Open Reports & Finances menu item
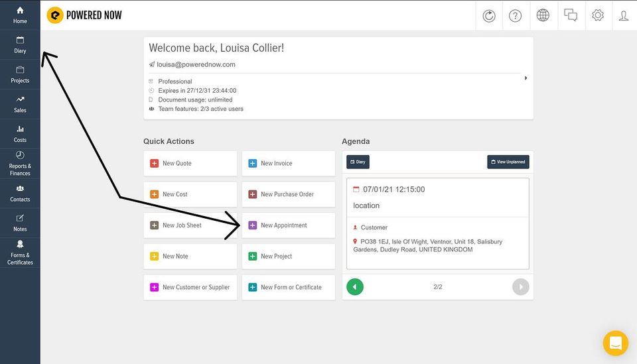 coord(20,164)
